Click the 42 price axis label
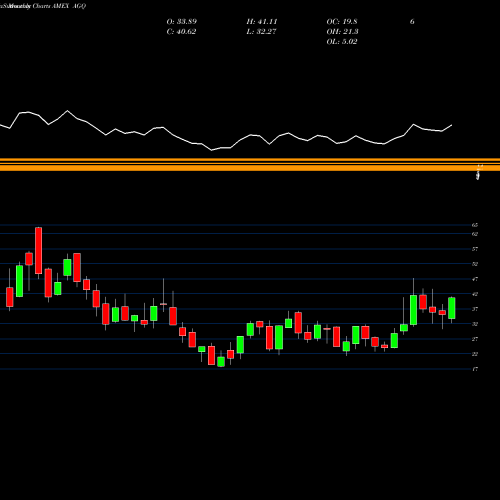 click(x=475, y=294)
